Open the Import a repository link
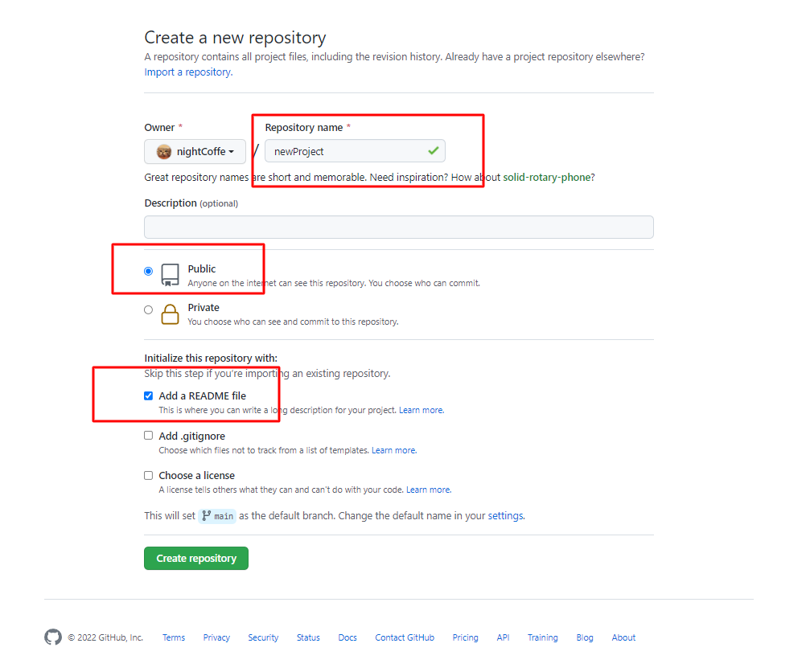This screenshot has height=672, width=806. pyautogui.click(x=187, y=71)
